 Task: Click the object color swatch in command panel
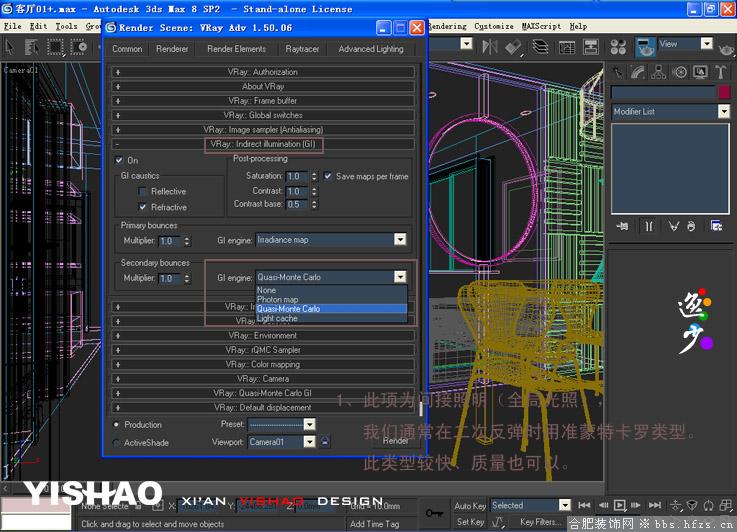(x=724, y=92)
